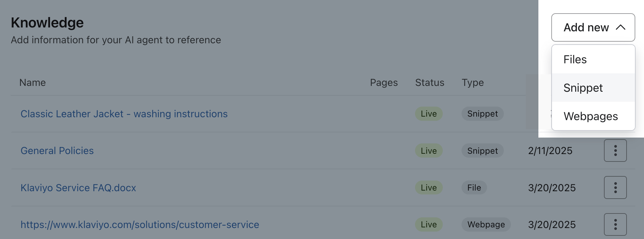644x239 pixels.
Task: Collapse the Add new dropdown
Action: (593, 27)
